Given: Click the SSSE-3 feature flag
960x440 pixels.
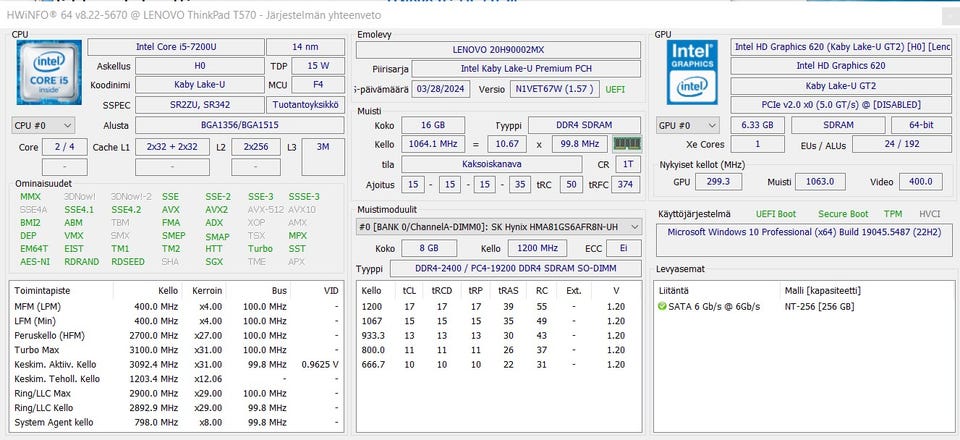Looking at the screenshot, I should [x=304, y=197].
